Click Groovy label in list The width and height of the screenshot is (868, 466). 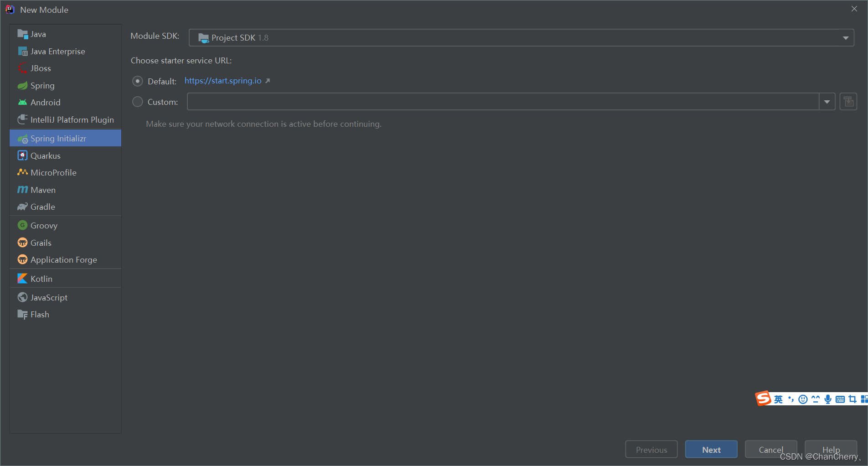point(44,226)
